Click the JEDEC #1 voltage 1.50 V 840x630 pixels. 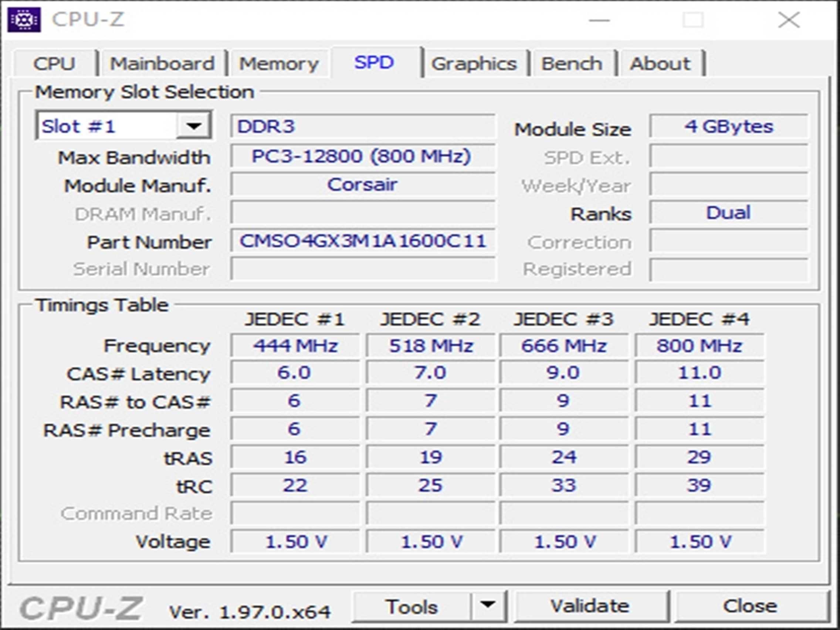click(295, 542)
